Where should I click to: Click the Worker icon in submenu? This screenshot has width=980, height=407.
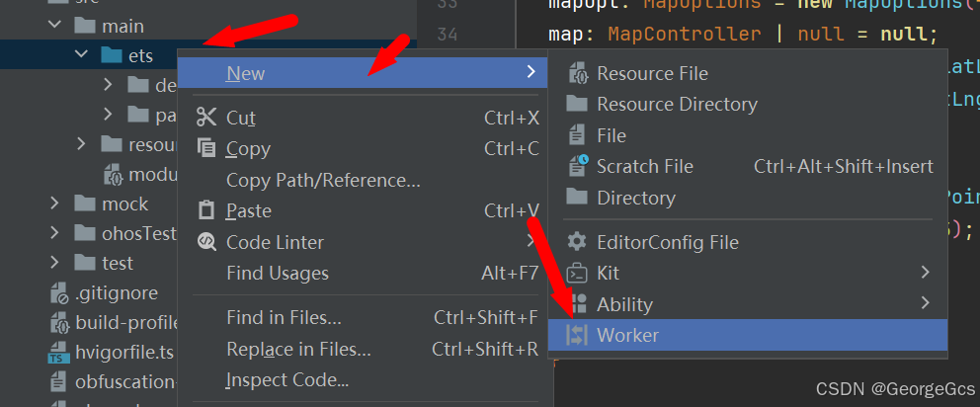pos(577,335)
